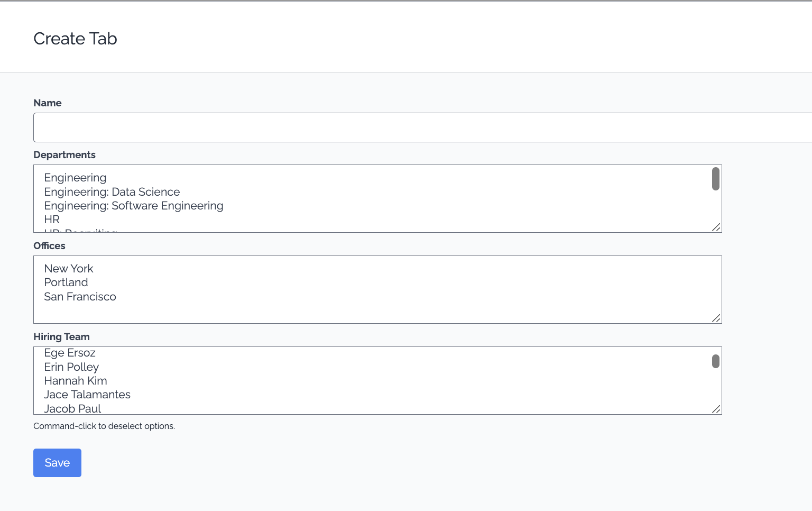Click the Hiring Team scrollbar thumb
The height and width of the screenshot is (511, 812).
pyautogui.click(x=715, y=361)
